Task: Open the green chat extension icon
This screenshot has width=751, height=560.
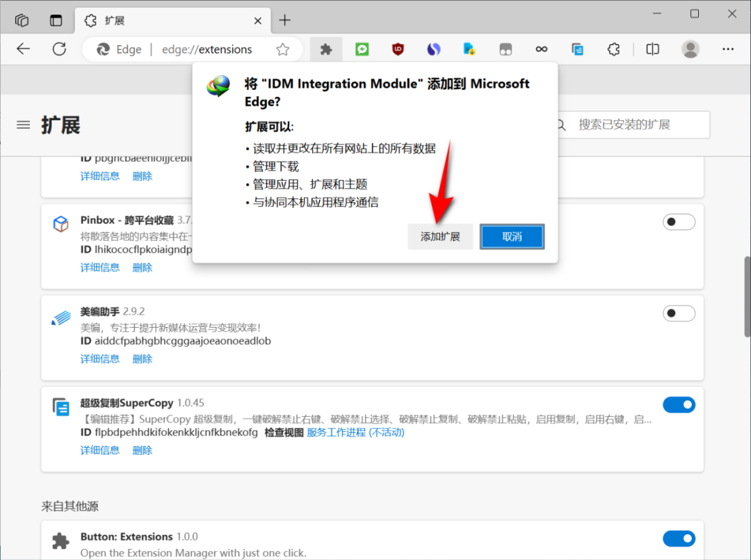Action: coord(362,49)
